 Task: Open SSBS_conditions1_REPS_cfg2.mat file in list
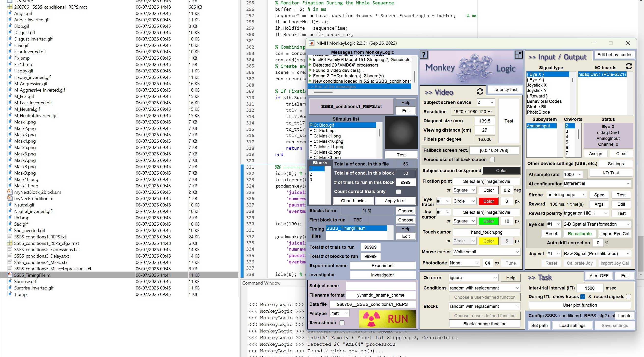click(x=46, y=243)
